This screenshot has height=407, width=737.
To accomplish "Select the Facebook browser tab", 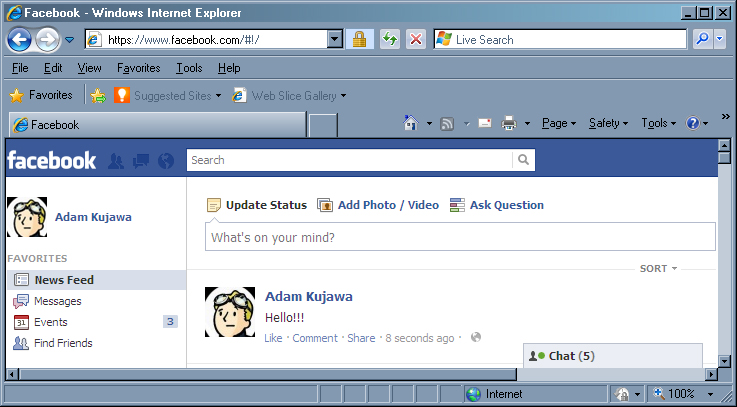I will [157, 125].
